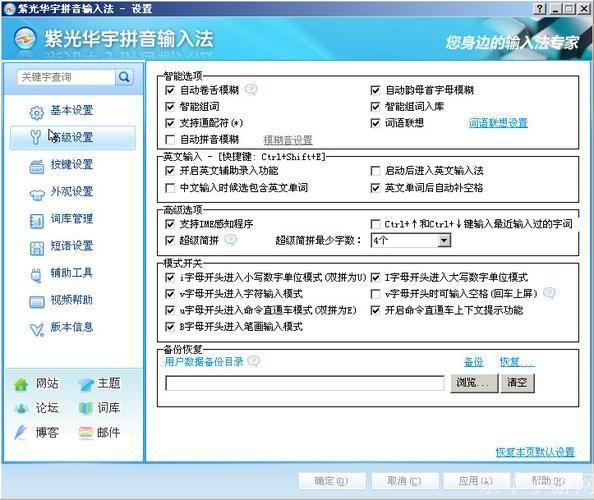Open 词语联想设置 link
This screenshot has width=594, height=500.
click(498, 123)
